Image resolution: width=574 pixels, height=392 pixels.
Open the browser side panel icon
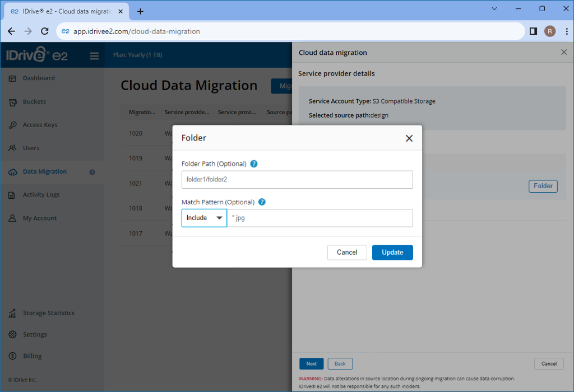pos(534,31)
